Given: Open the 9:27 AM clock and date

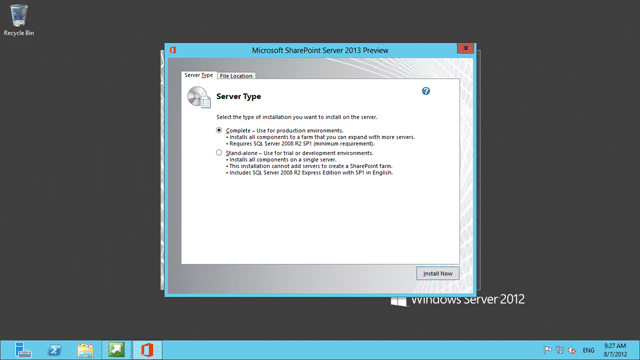Looking at the screenshot, I should point(615,350).
